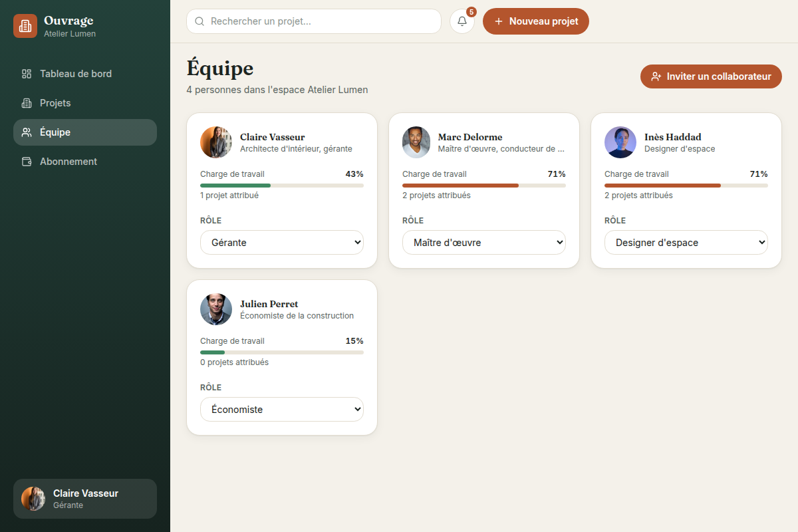Click the Abonnement wallet icon in sidebar
Screen dimensions: 798x532
pos(27,162)
